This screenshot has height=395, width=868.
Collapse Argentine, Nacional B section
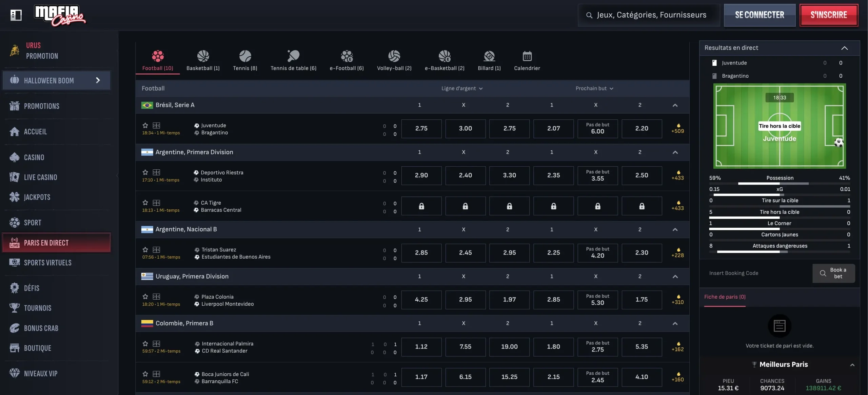[675, 229]
